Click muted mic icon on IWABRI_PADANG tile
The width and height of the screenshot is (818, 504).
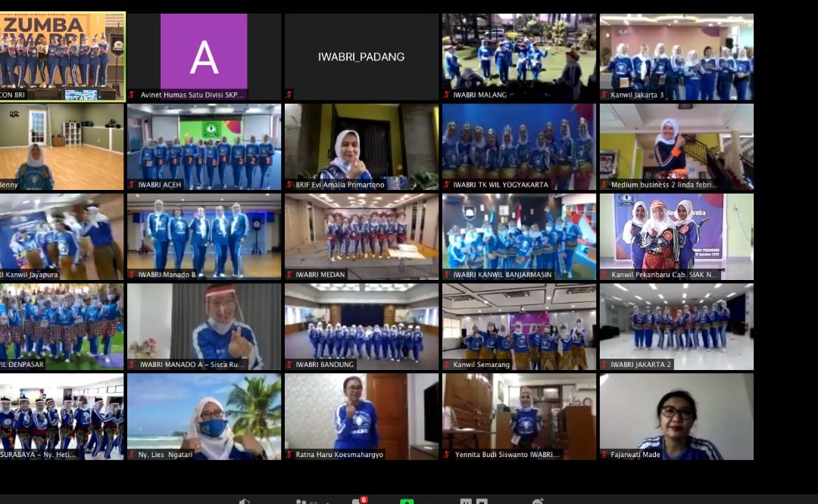[289, 95]
